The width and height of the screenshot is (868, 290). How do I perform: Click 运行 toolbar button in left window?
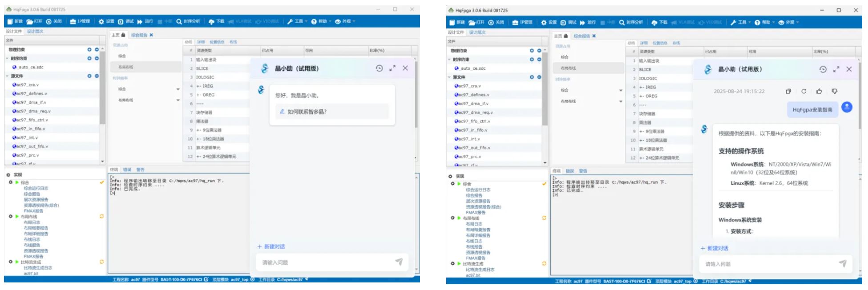[x=145, y=21]
